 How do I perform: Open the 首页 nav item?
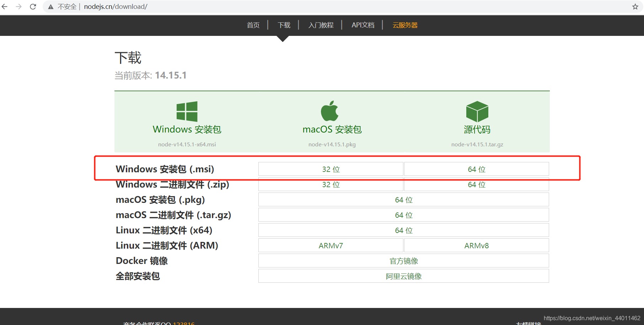[x=253, y=25]
